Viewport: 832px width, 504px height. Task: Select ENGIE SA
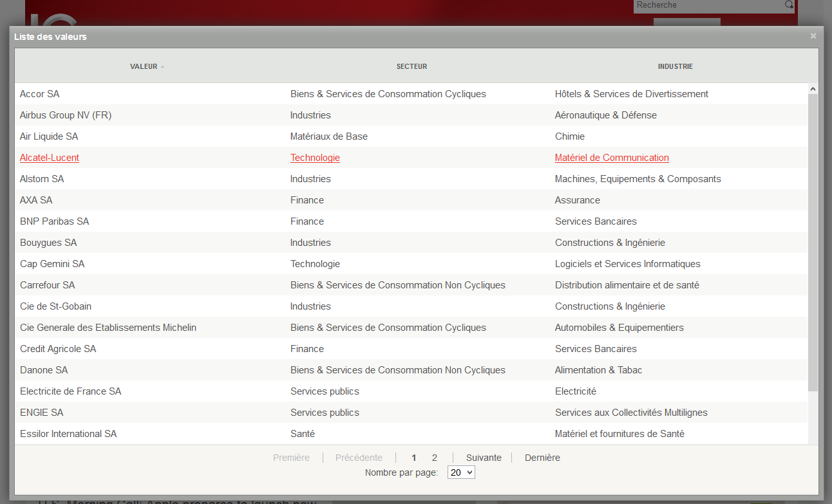[x=42, y=413]
